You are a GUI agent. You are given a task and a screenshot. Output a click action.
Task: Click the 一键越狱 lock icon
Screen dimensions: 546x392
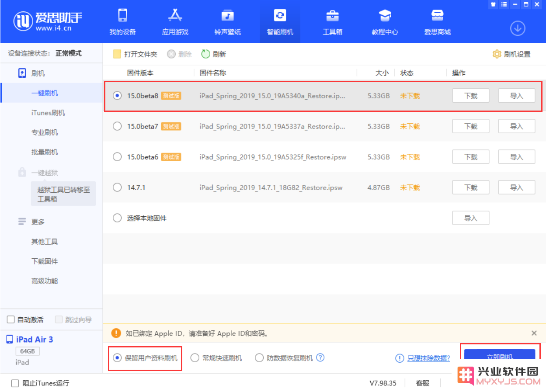tap(22, 172)
